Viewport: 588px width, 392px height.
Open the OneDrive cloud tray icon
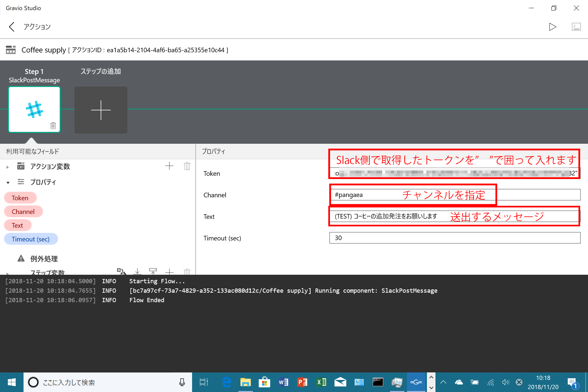click(459, 382)
